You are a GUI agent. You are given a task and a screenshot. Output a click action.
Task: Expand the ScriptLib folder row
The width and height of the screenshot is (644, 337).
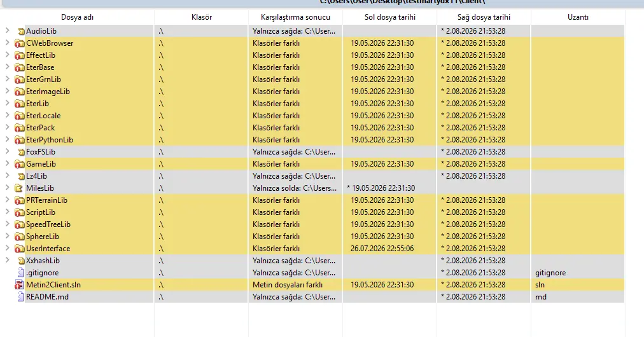tap(8, 212)
